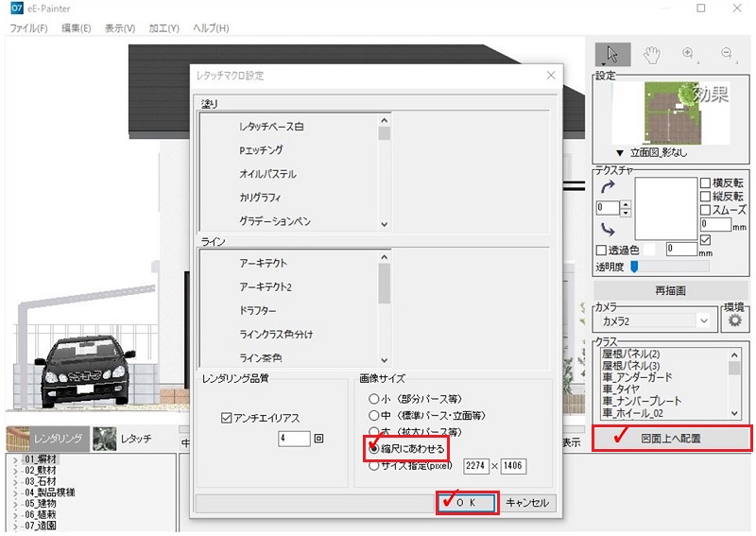Select オイルパステル in the 塗り list

(267, 174)
